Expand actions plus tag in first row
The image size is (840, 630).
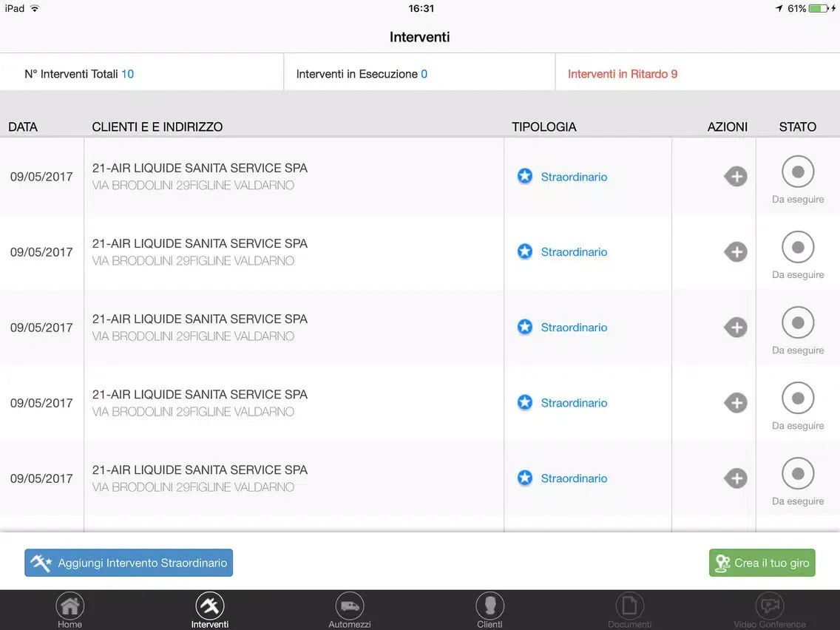[736, 177]
